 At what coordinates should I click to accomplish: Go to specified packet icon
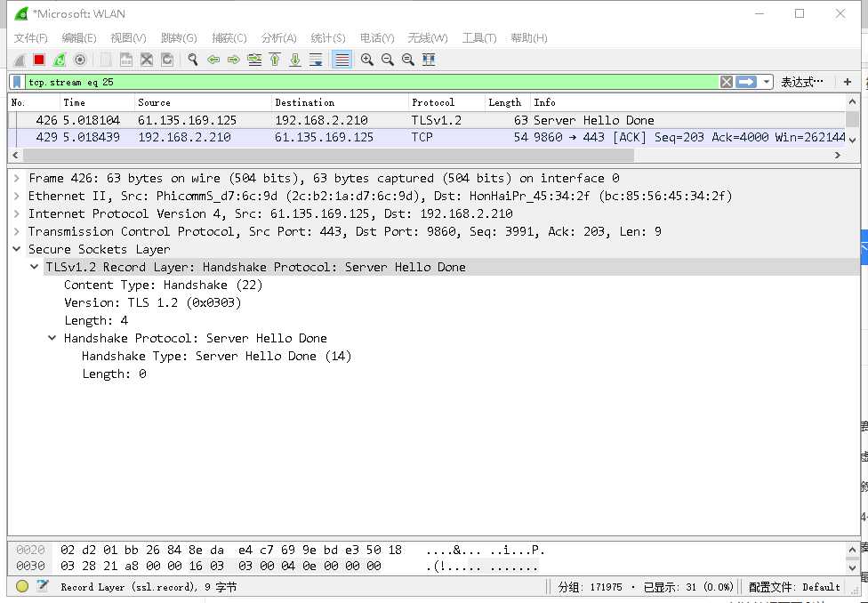(x=254, y=60)
